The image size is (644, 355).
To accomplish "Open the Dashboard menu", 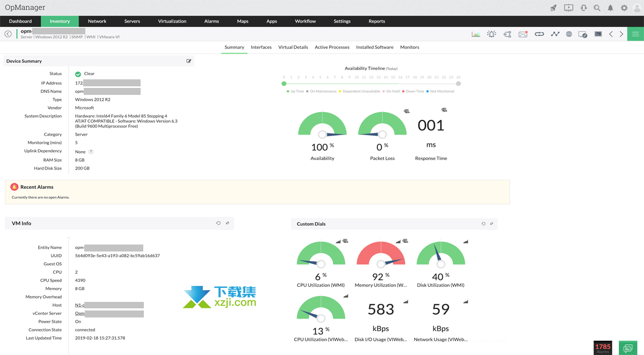I will click(20, 21).
